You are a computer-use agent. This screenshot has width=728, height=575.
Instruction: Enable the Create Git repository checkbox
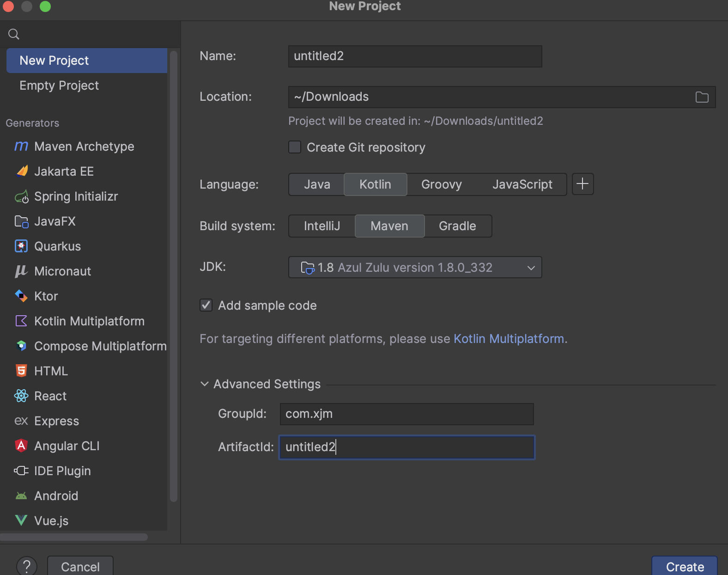[x=294, y=147]
